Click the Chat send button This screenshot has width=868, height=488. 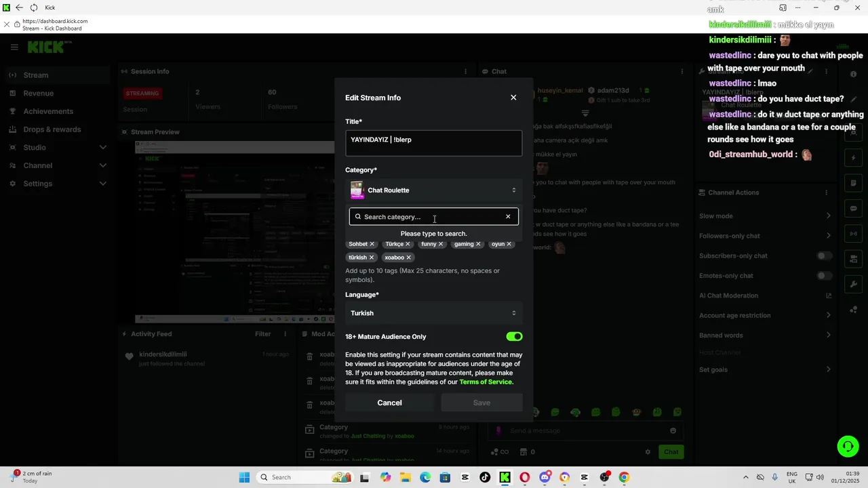tap(671, 452)
